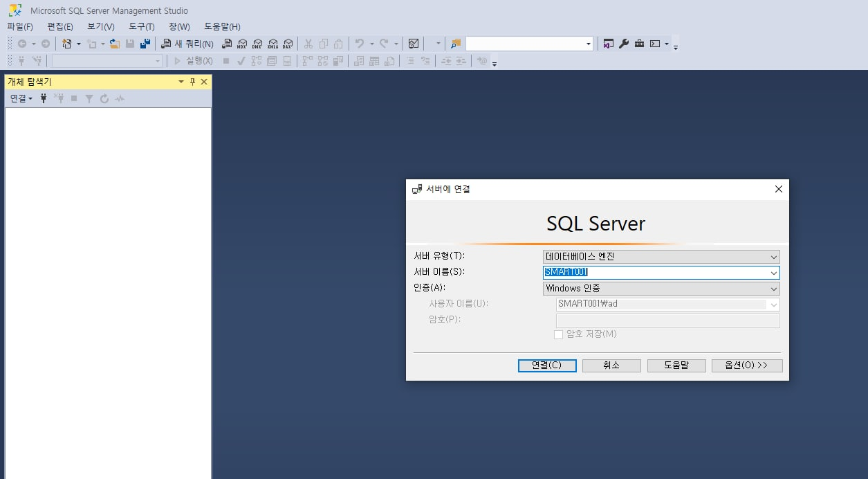Open the 창(W) menu
868x479 pixels.
[179, 26]
